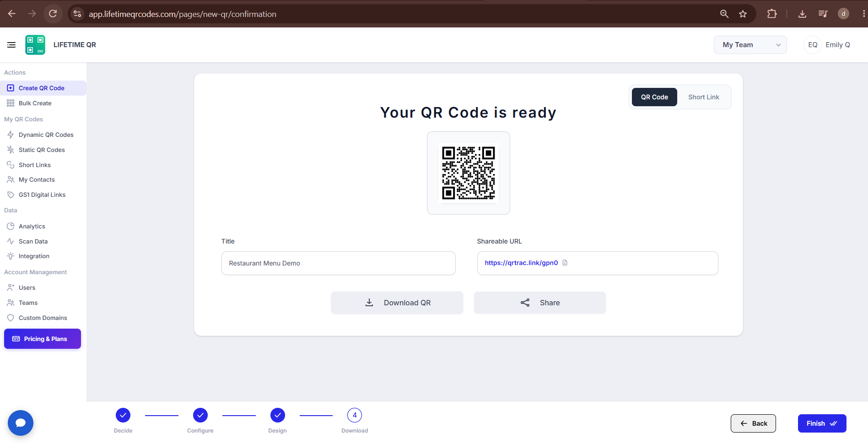Open browser downloads icon
Viewport: 868px width, 444px height.
(x=802, y=14)
